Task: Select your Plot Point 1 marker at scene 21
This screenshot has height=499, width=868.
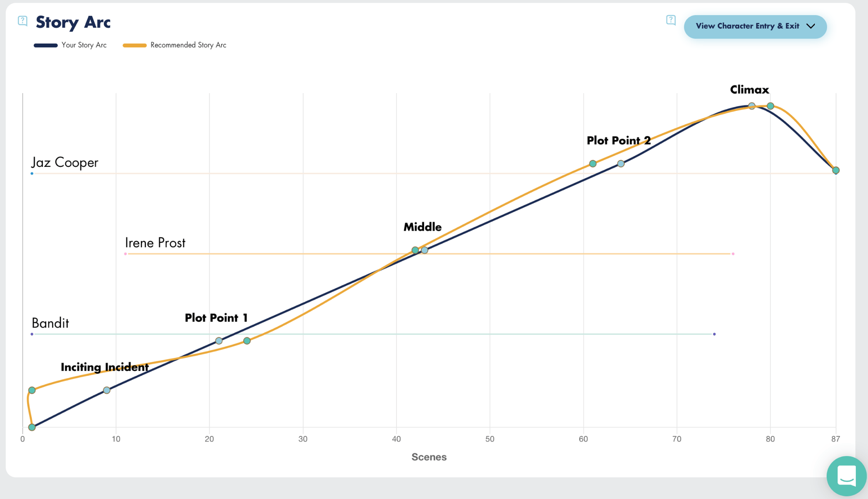Action: click(219, 341)
